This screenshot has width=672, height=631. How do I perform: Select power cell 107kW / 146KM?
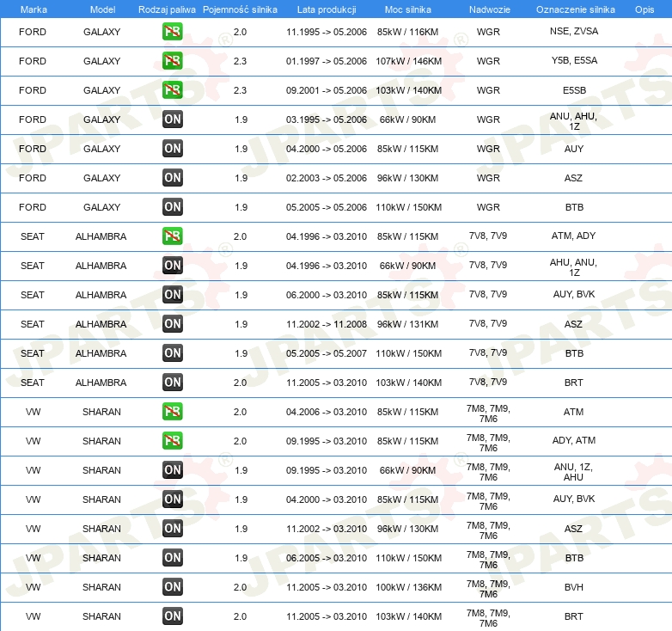pyautogui.click(x=408, y=61)
